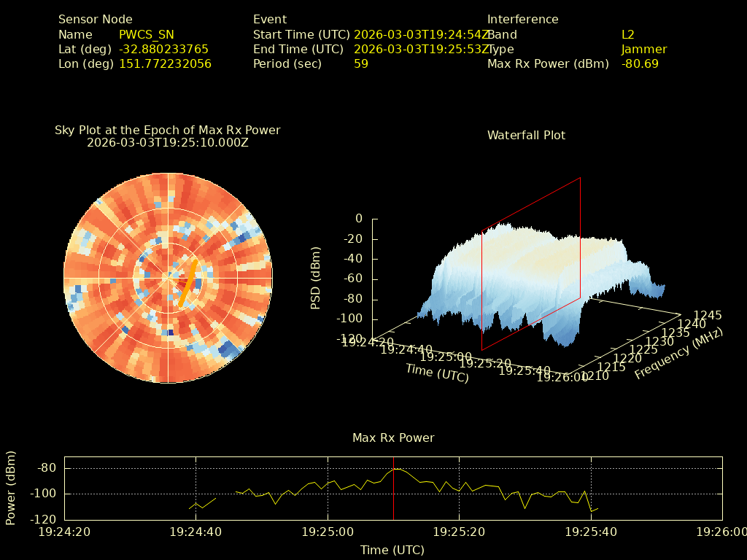Click the sensor name value PWCS_SN
Image resolution: width=747 pixels, height=560 pixels.
(146, 34)
